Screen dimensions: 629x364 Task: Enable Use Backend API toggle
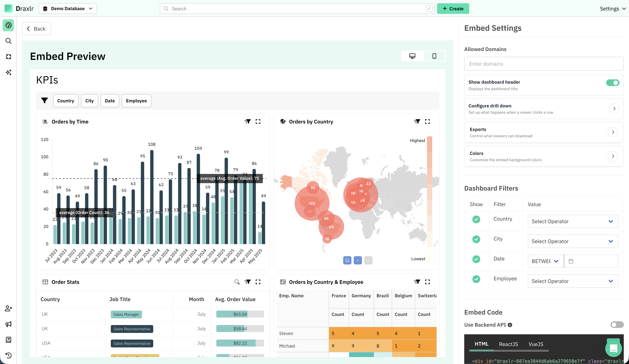[617, 325]
